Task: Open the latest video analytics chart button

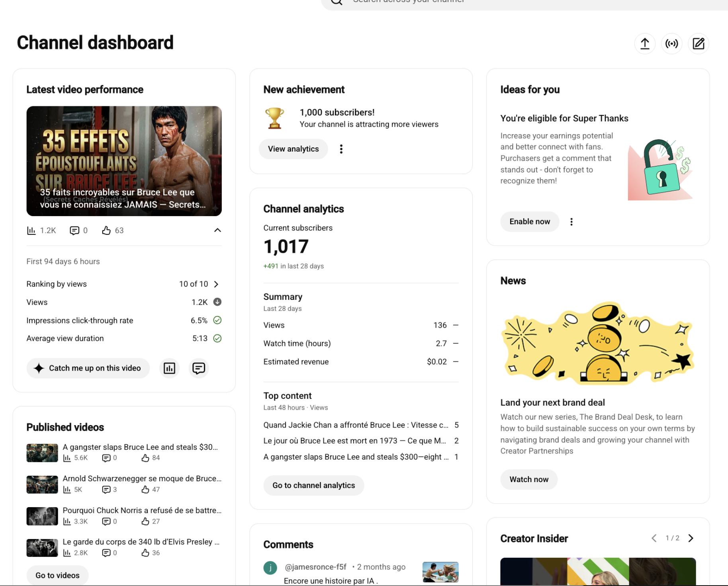Action: click(169, 368)
